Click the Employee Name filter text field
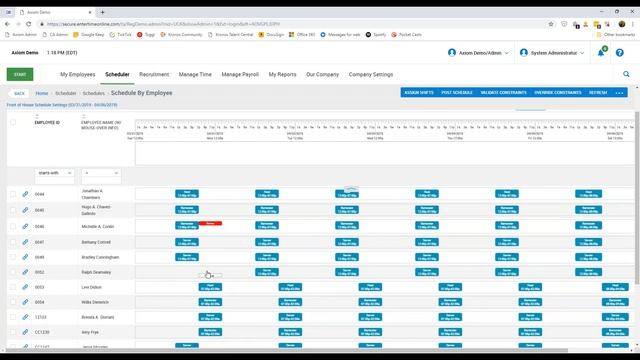 tap(101, 180)
